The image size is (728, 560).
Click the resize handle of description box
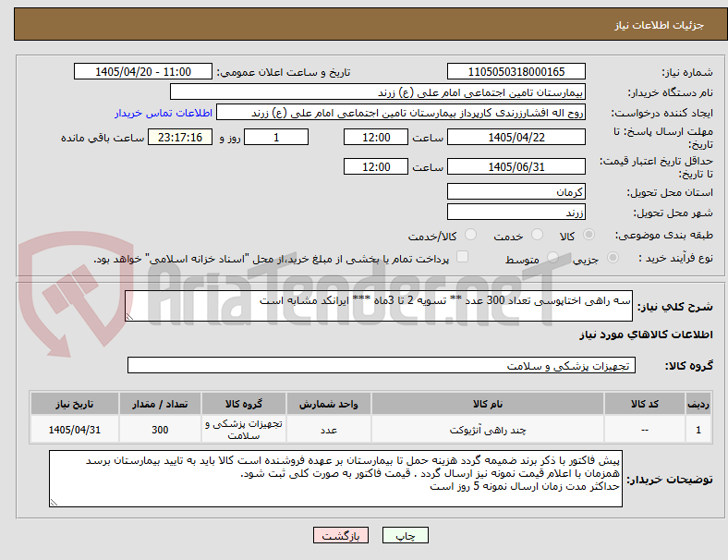pos(129,317)
